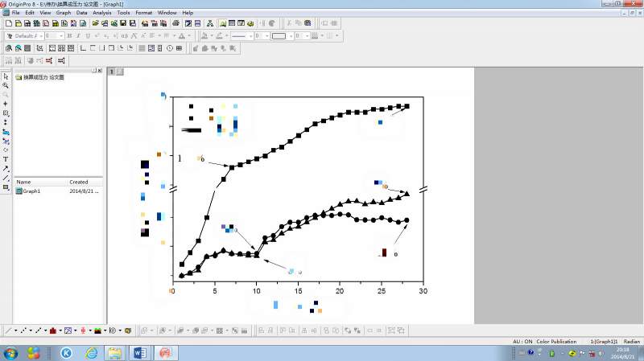Image resolution: width=644 pixels, height=361 pixels.
Task: Open the View menu
Action: [x=45, y=13]
